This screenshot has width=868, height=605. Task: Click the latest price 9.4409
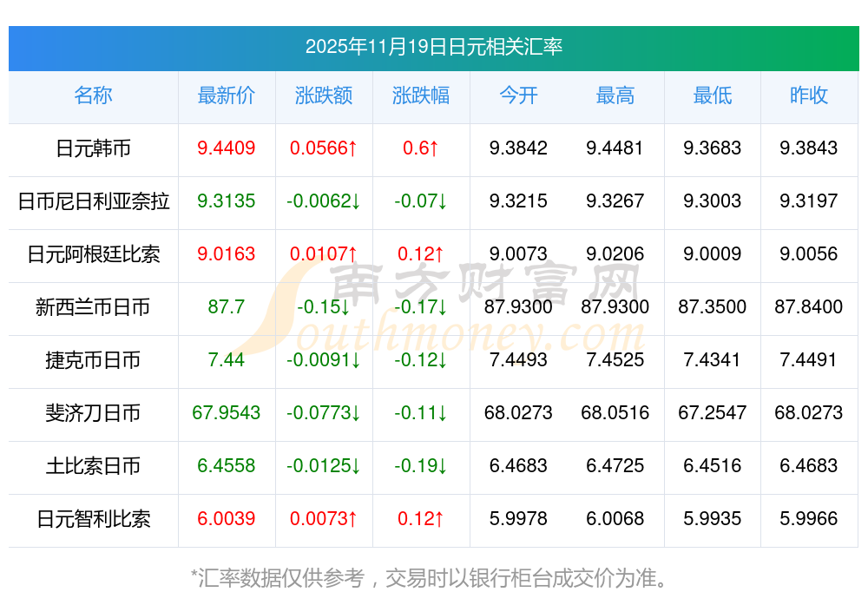click(227, 148)
